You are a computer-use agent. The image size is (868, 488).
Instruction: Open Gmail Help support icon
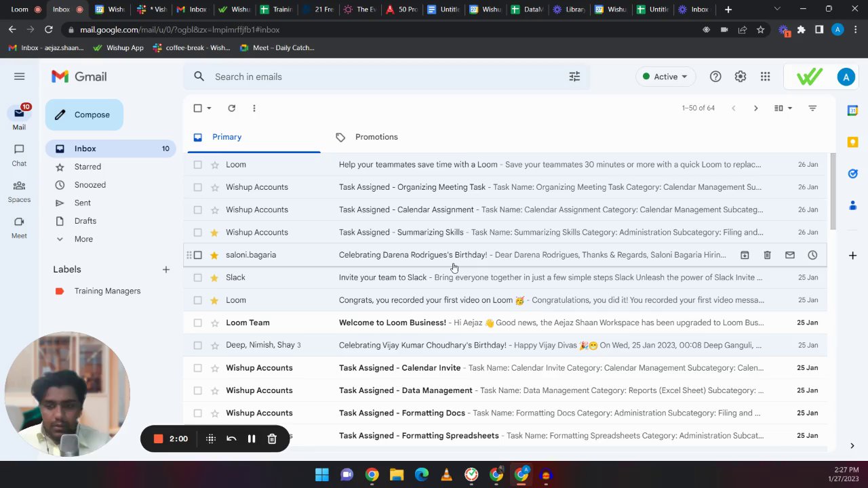tap(715, 77)
